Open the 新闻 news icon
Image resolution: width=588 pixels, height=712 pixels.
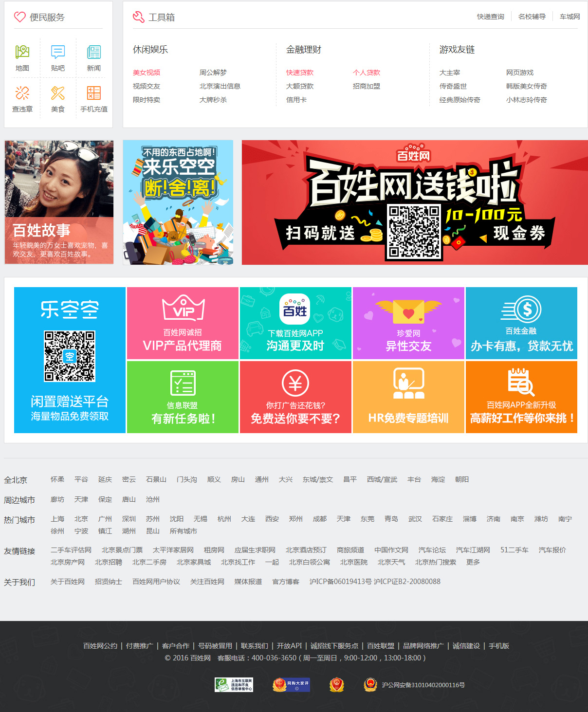[x=94, y=52]
